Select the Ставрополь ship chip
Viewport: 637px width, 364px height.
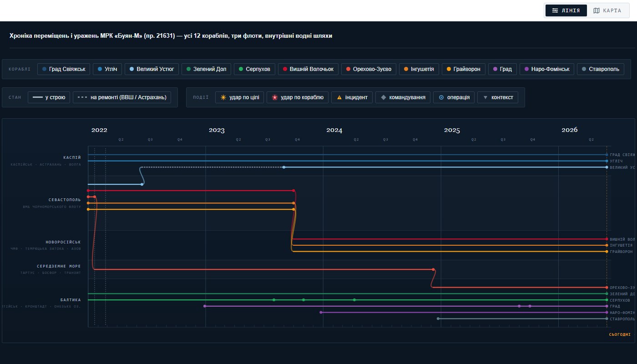click(601, 69)
